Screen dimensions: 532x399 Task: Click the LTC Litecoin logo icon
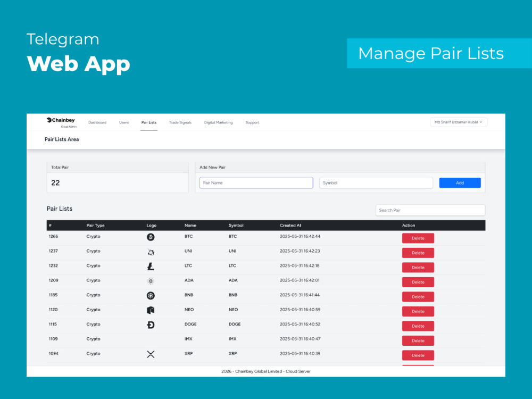(x=151, y=267)
